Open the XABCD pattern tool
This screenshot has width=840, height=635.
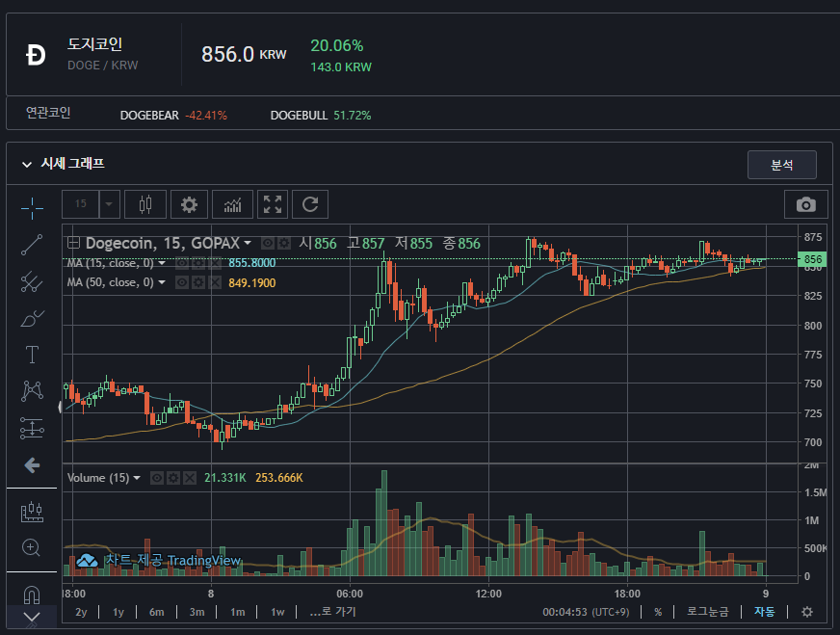(32, 391)
